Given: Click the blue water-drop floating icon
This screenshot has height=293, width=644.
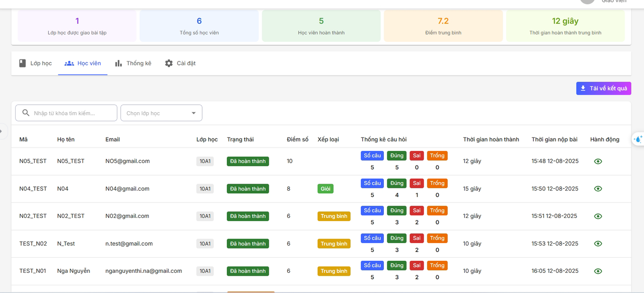Looking at the screenshot, I should [x=638, y=139].
